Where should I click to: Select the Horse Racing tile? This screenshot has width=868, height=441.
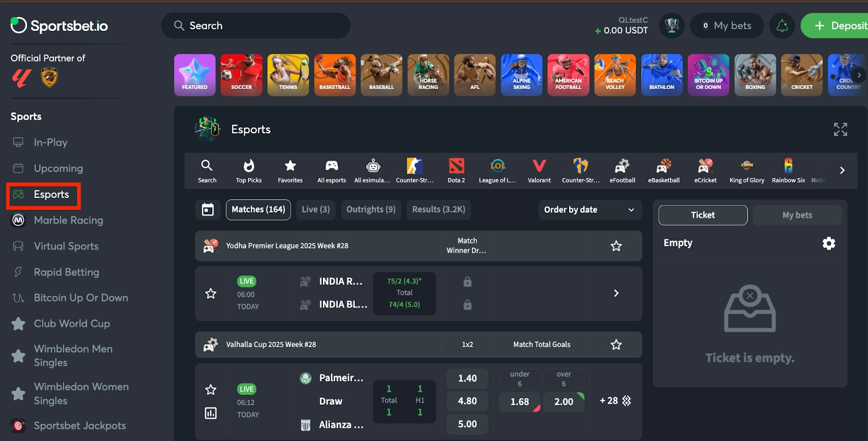[x=428, y=75]
